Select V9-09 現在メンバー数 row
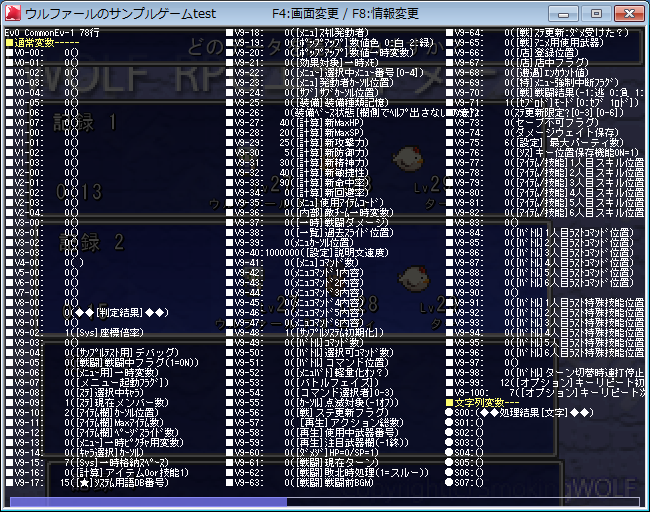 (87, 402)
